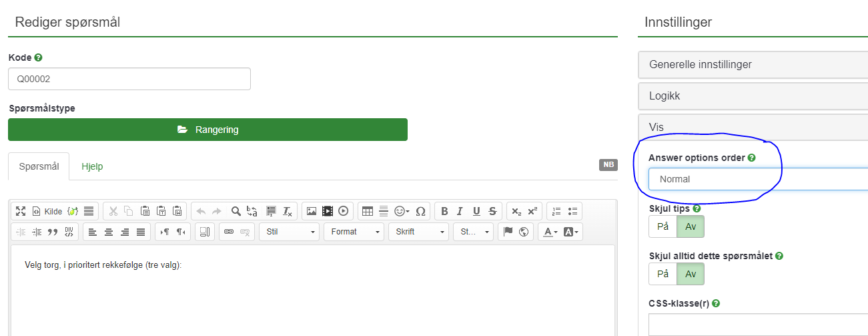Set Skjul alltid dette spørsmålet to På
This screenshot has height=336, width=868.
click(663, 274)
